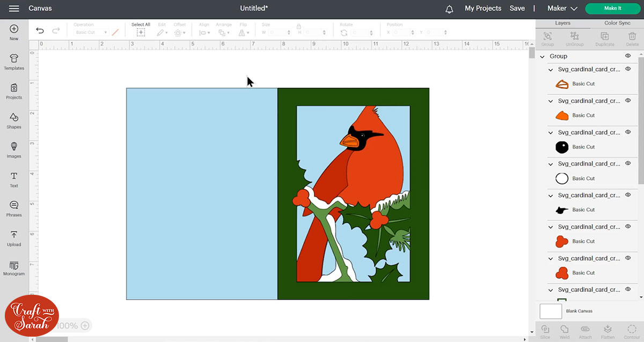Open My Projects link
Image resolution: width=644 pixels, height=342 pixels.
tap(482, 9)
